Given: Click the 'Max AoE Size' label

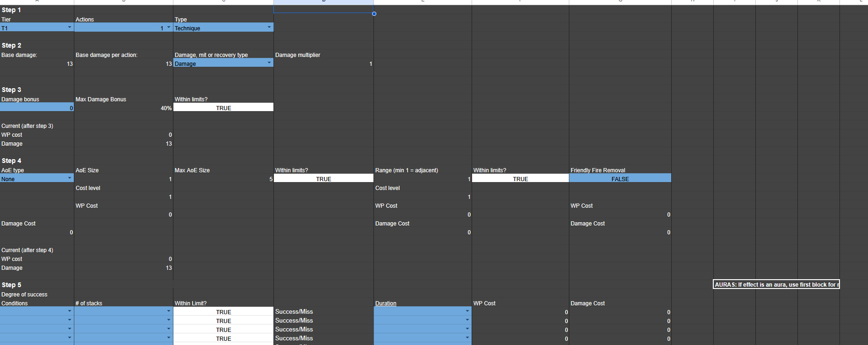Looking at the screenshot, I should [192, 170].
